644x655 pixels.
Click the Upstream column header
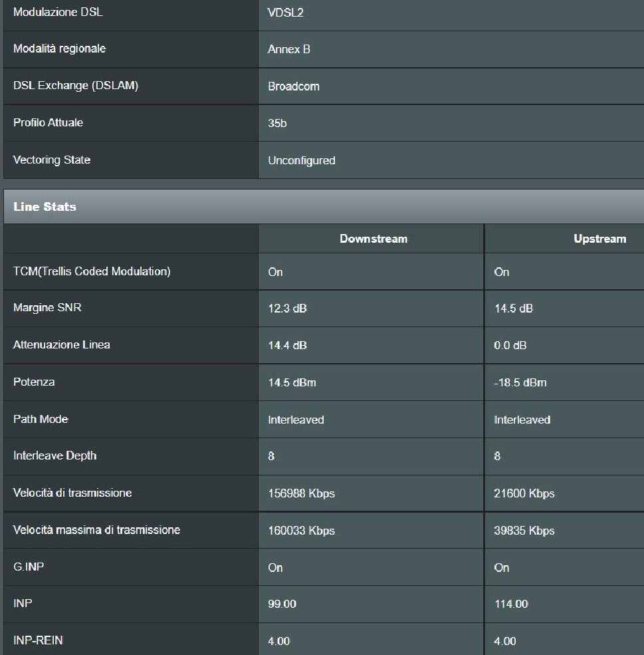(599, 239)
